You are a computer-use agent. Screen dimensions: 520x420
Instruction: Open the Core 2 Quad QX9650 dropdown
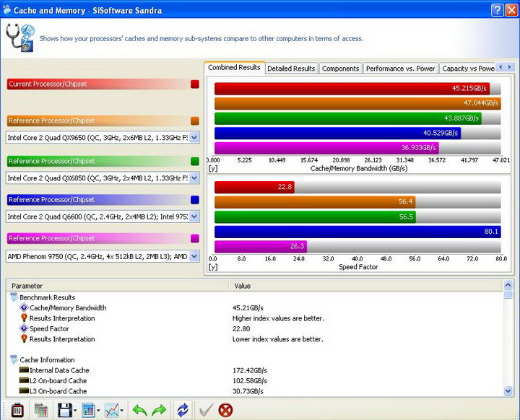tap(194, 137)
